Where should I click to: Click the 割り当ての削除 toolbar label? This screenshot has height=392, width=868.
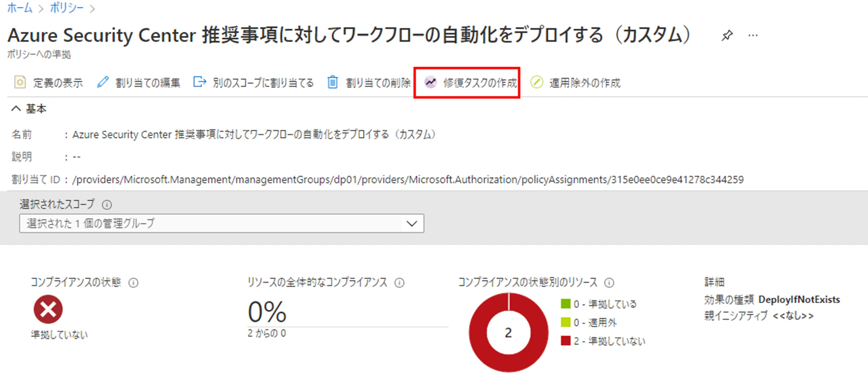point(378,83)
